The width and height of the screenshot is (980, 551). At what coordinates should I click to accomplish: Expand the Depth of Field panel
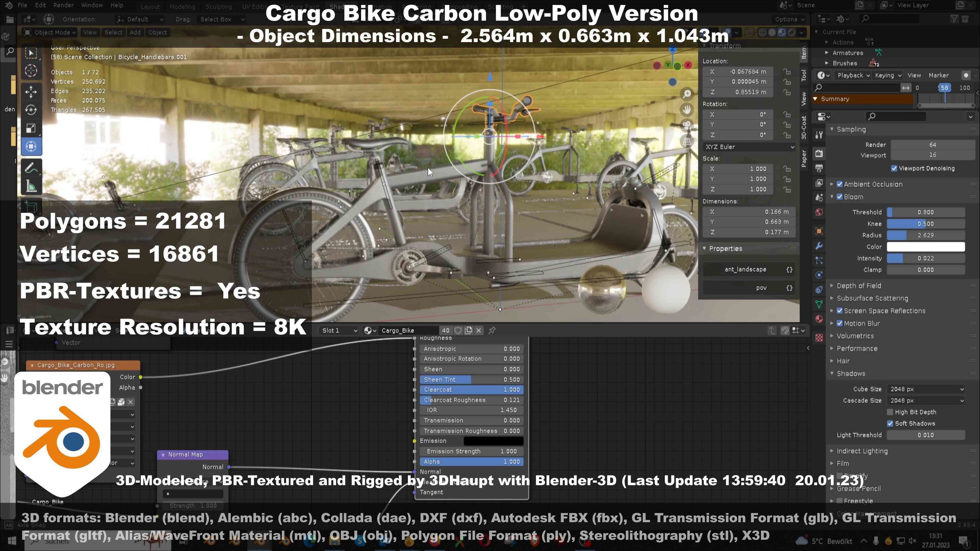click(x=858, y=286)
